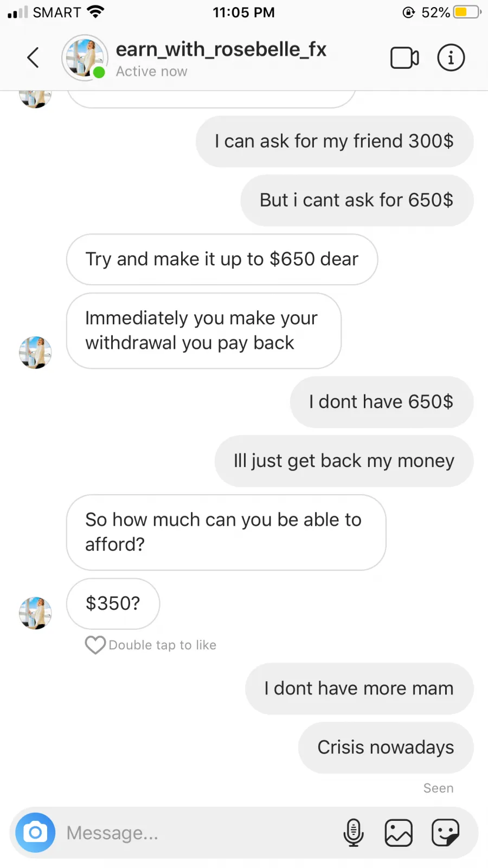Open the sticker picker icon
Screen dimensions: 488x868
[446, 833]
